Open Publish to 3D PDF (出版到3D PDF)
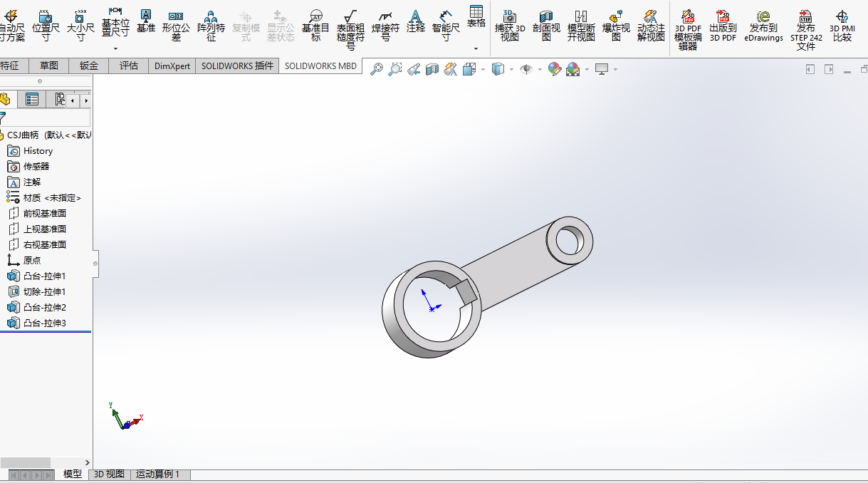Screen dimensions: 868x483 723,26
